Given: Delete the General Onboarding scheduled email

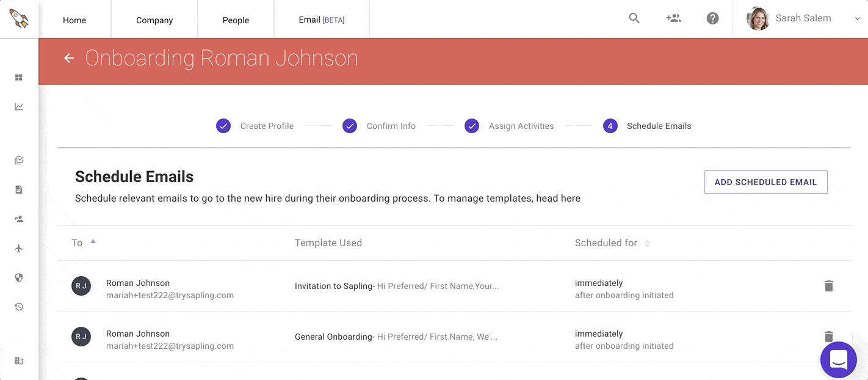Looking at the screenshot, I should (828, 336).
